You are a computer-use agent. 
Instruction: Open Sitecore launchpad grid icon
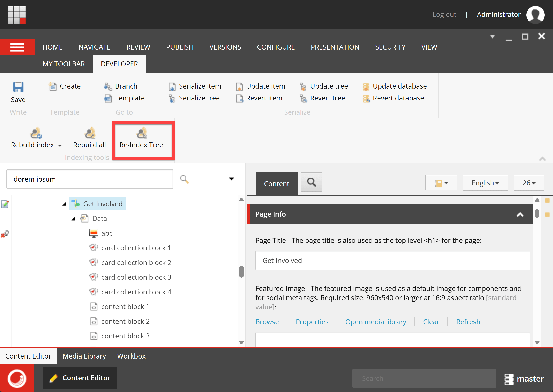(x=17, y=15)
